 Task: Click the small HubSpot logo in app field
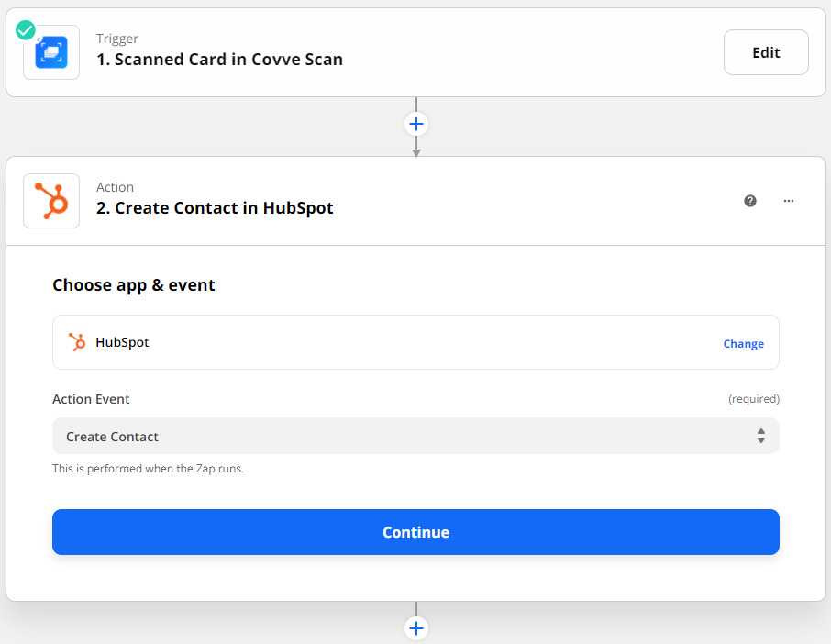77,342
